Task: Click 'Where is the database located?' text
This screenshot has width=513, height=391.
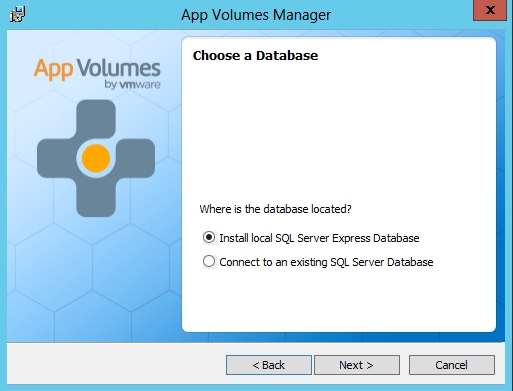Action: tap(275, 209)
